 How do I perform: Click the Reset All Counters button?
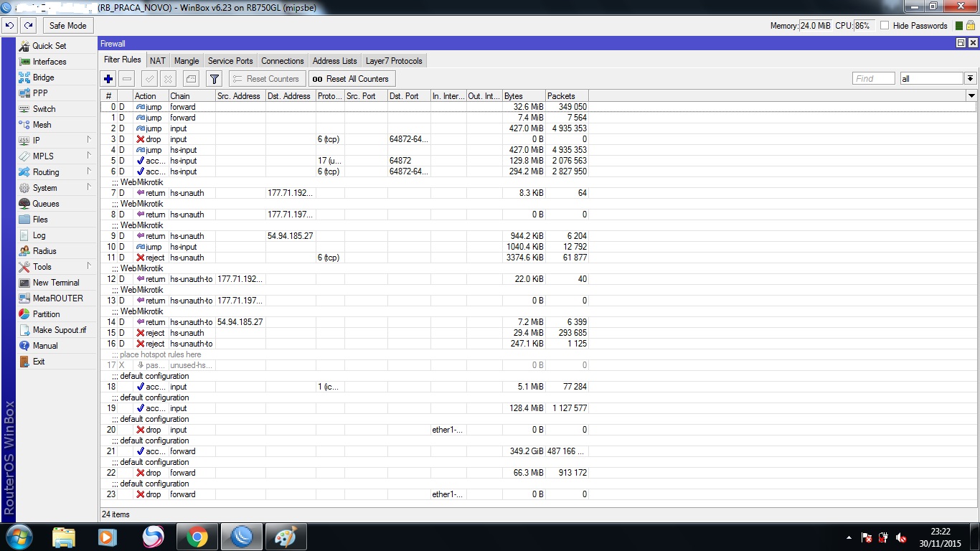pyautogui.click(x=352, y=79)
